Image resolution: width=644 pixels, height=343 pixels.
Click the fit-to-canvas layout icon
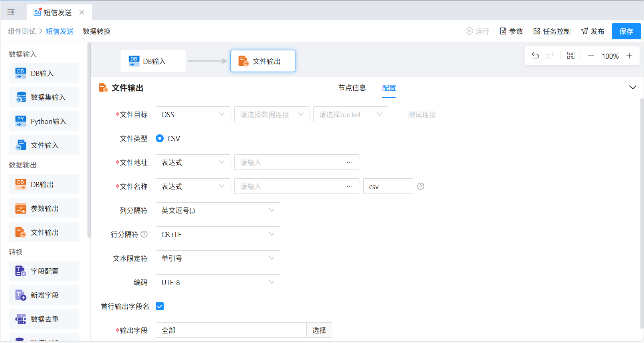tap(571, 56)
